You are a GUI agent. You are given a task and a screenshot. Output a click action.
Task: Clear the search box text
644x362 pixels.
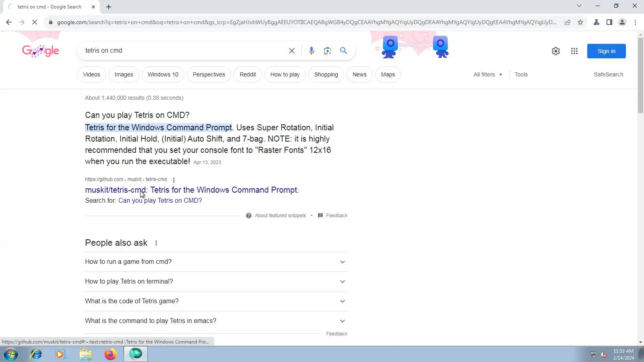coord(292,51)
